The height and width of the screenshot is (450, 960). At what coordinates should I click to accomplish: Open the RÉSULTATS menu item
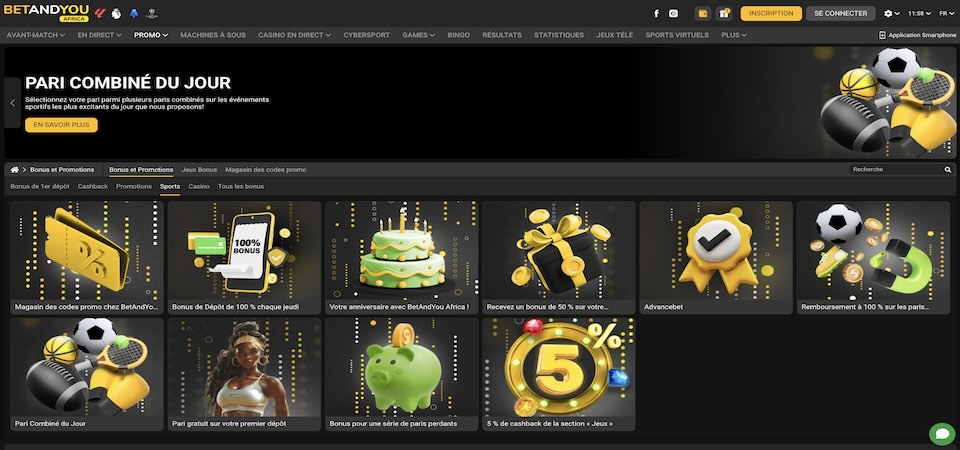[502, 35]
